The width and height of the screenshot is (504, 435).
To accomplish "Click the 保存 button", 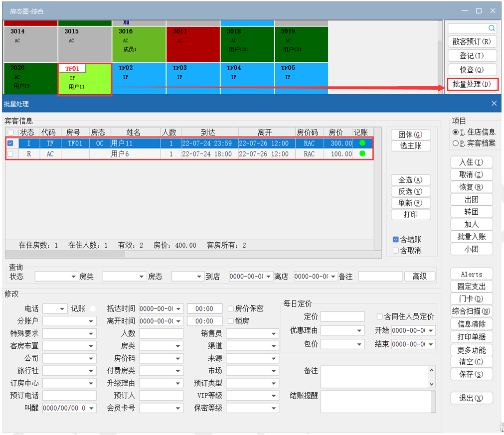I will (471, 374).
